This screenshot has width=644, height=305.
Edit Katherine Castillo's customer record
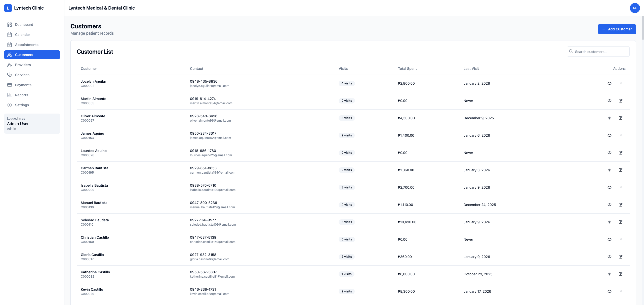pos(621,274)
